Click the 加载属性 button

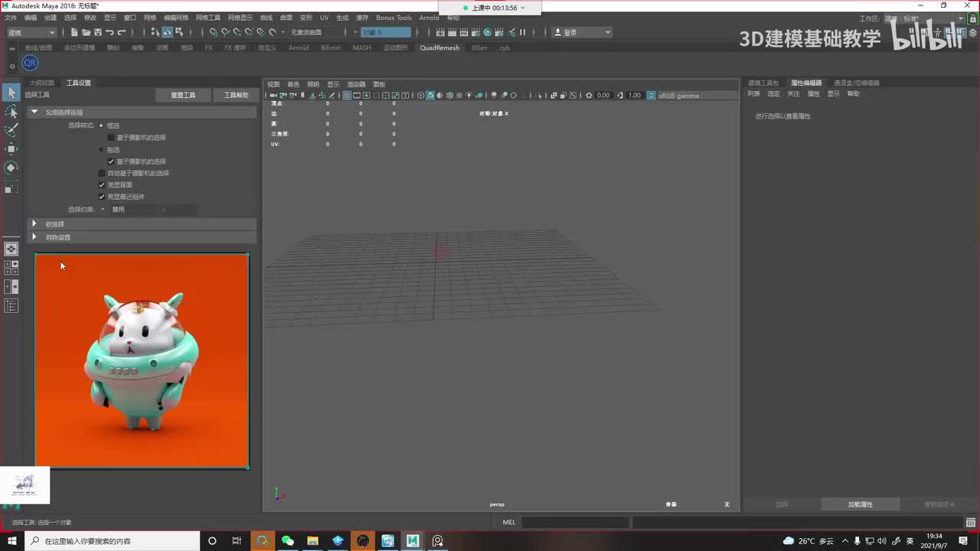point(860,504)
